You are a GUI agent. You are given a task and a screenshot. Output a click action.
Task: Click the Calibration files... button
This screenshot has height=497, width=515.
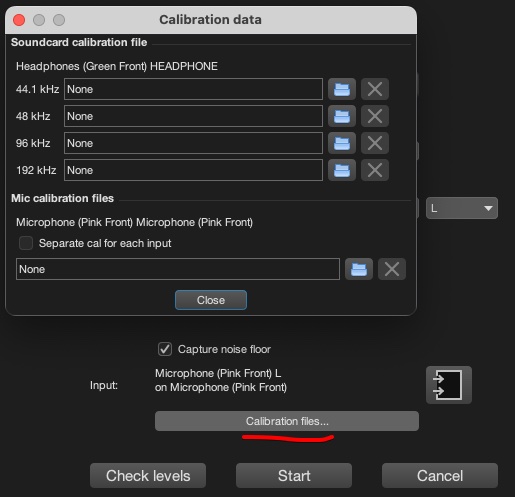[x=287, y=421]
